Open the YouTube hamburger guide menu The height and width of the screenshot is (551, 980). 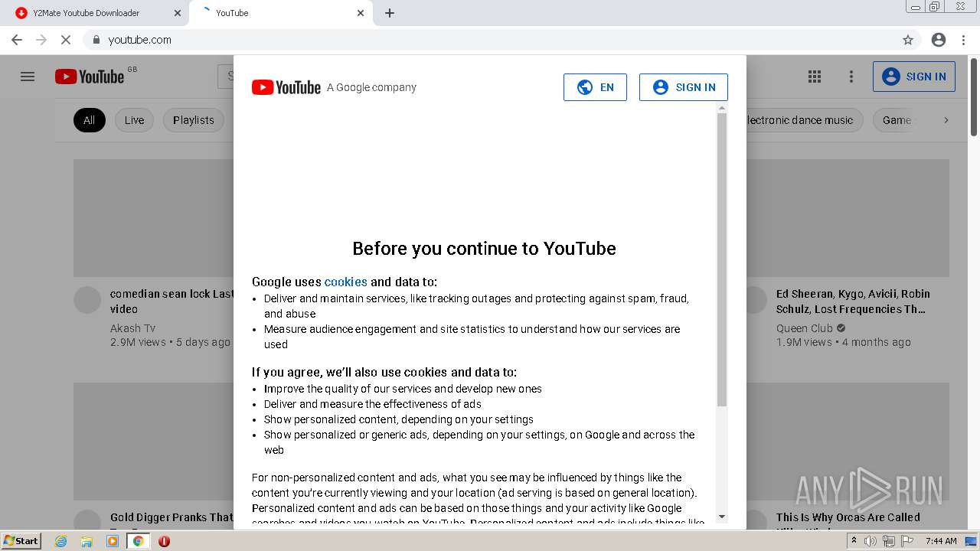pos(28,77)
